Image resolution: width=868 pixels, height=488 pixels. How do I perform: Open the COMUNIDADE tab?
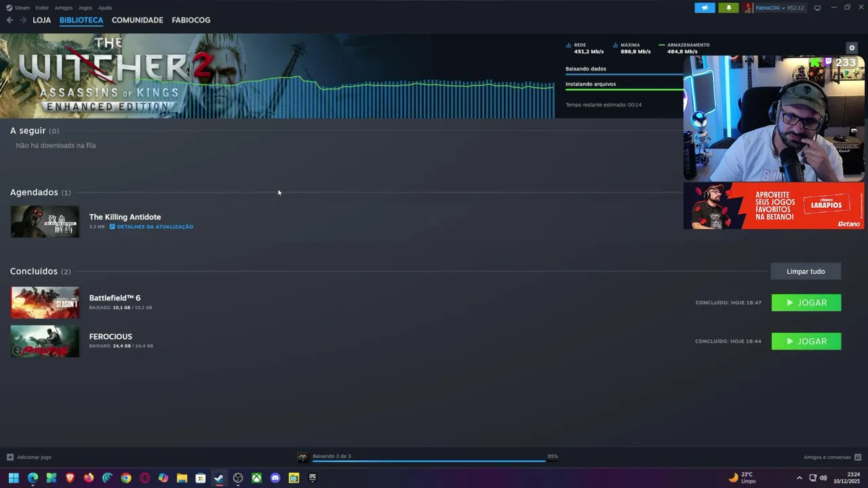coord(138,20)
